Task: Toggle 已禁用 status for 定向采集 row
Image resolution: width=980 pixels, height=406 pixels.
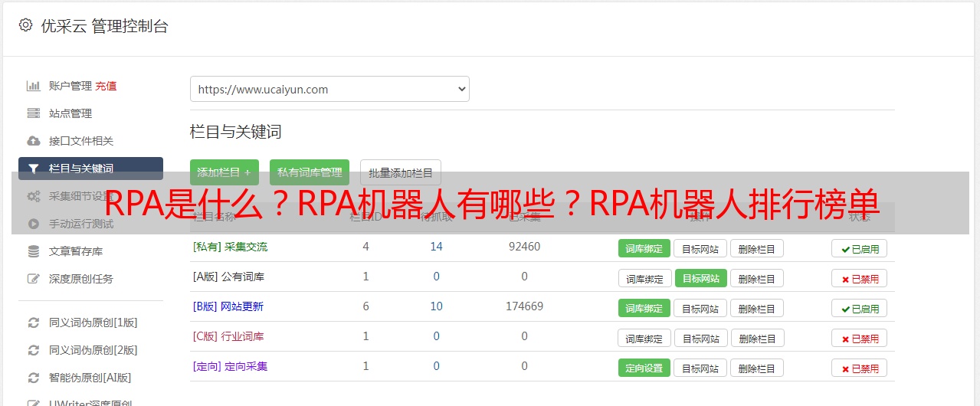Action: tap(859, 368)
